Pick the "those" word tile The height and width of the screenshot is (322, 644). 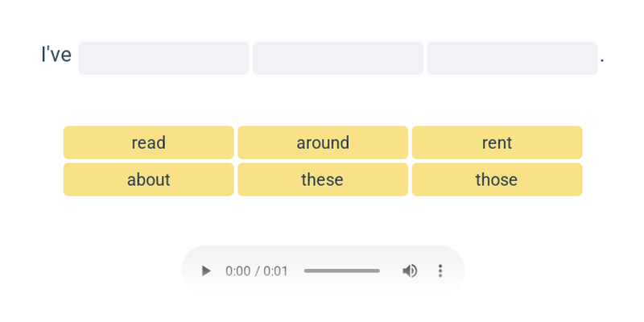[x=497, y=180]
